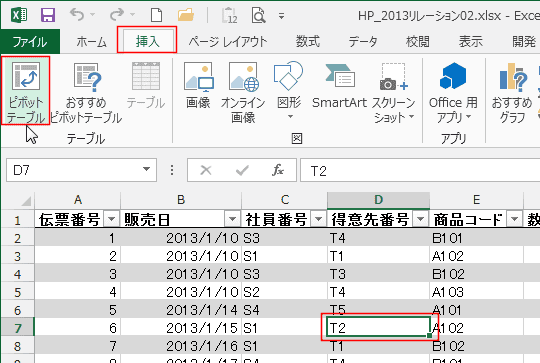Customize the Quick Access Toolbar dropdown
The height and width of the screenshot is (363, 540).
[x=281, y=16]
